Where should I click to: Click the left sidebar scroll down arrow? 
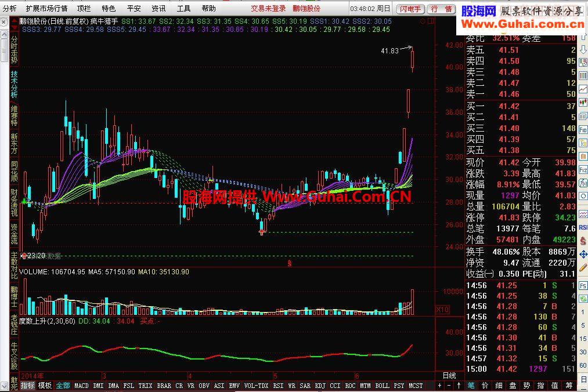(x=4, y=386)
